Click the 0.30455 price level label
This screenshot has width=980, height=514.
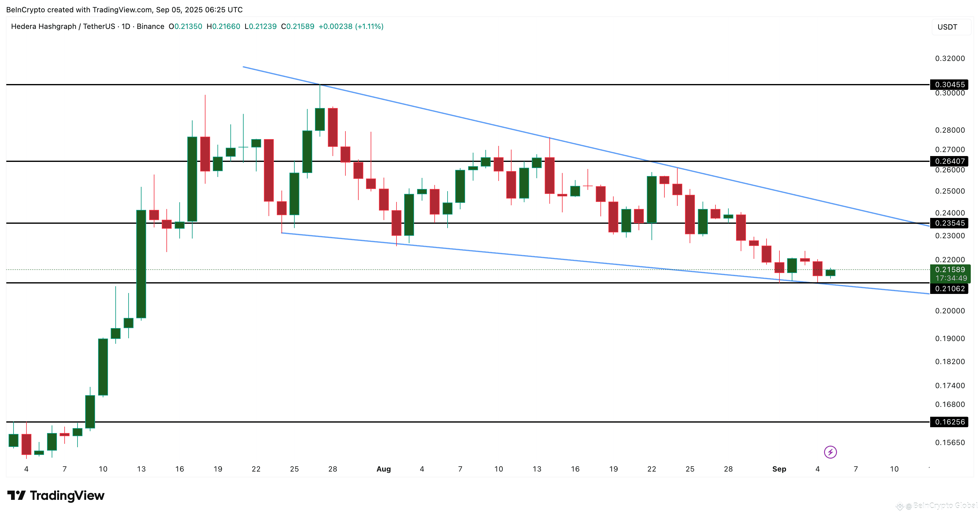(949, 85)
